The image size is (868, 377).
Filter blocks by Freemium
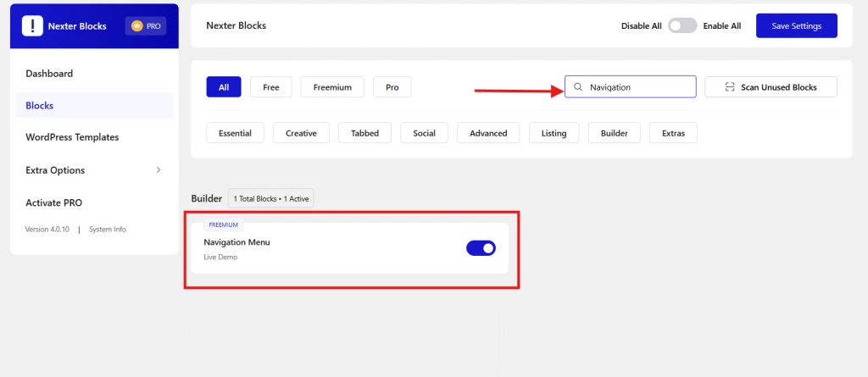point(332,87)
